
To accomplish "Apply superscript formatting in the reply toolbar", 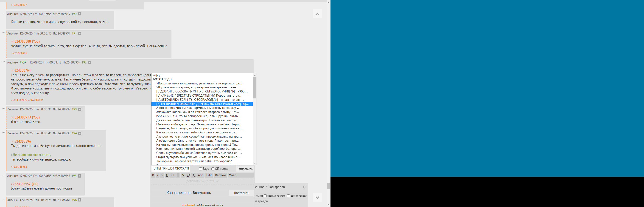I will 188,175.
